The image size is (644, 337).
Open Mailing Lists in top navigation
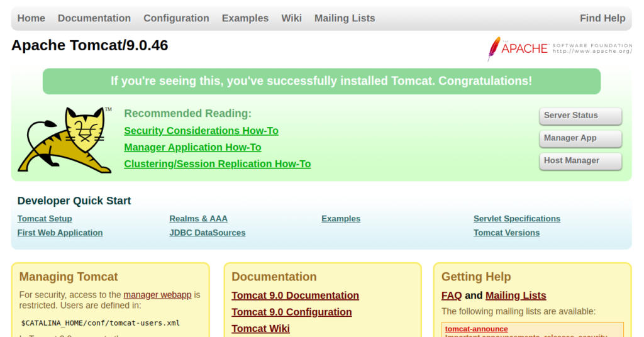345,18
